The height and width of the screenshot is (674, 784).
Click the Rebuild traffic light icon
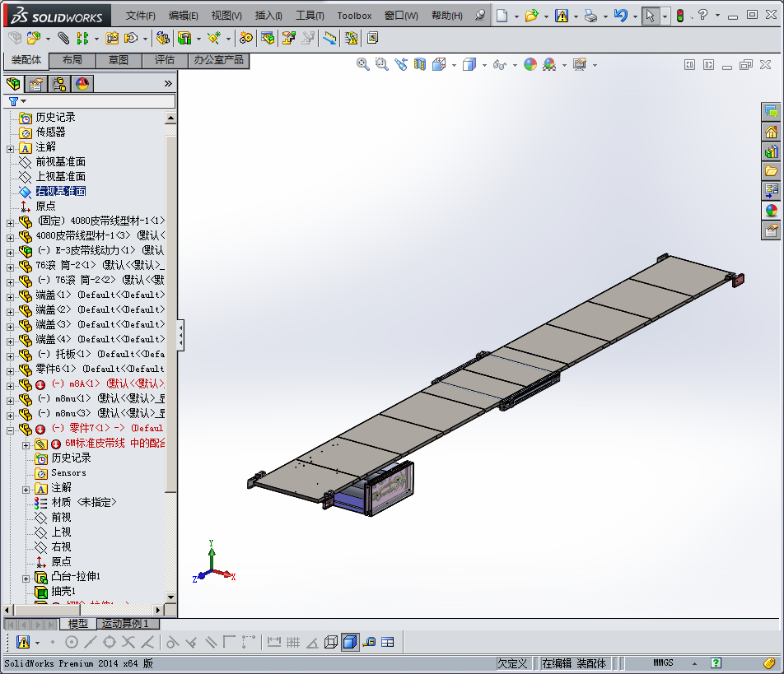(x=680, y=16)
